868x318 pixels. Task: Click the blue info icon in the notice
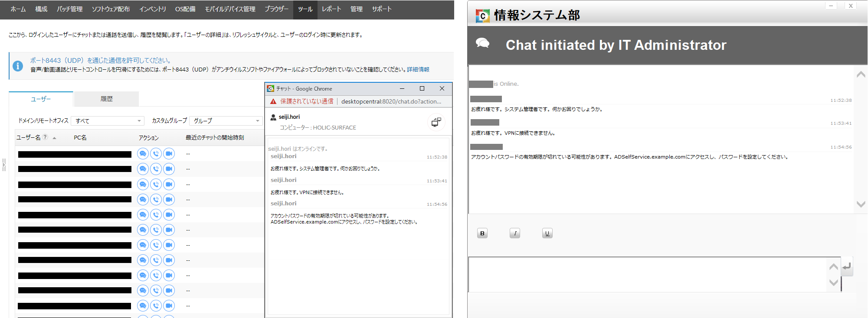tap(18, 66)
